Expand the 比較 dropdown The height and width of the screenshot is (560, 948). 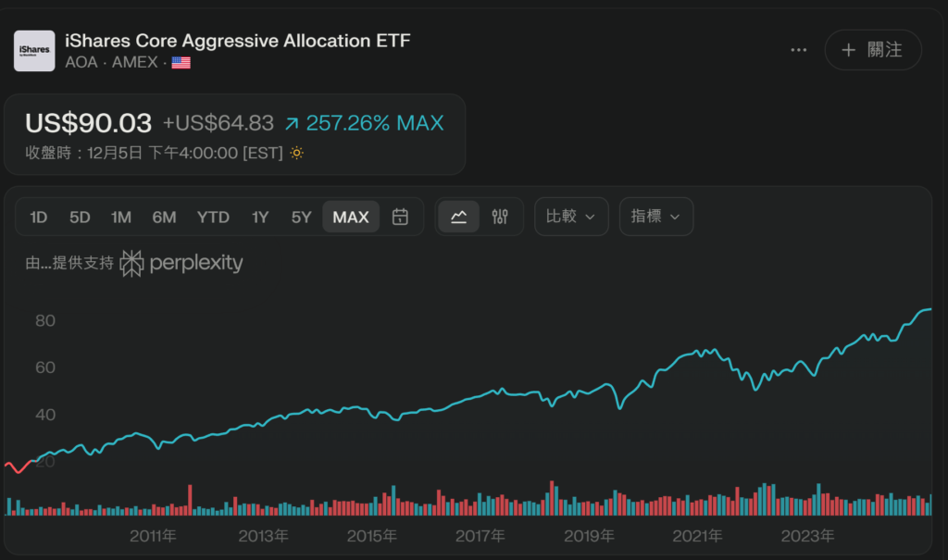coord(571,217)
